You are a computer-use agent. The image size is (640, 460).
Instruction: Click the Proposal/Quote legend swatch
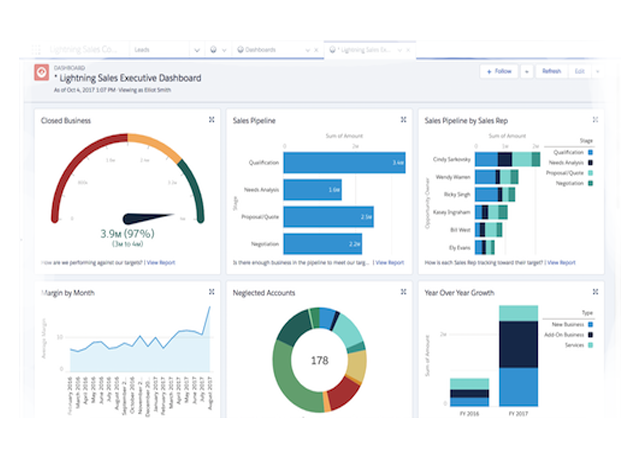590,173
